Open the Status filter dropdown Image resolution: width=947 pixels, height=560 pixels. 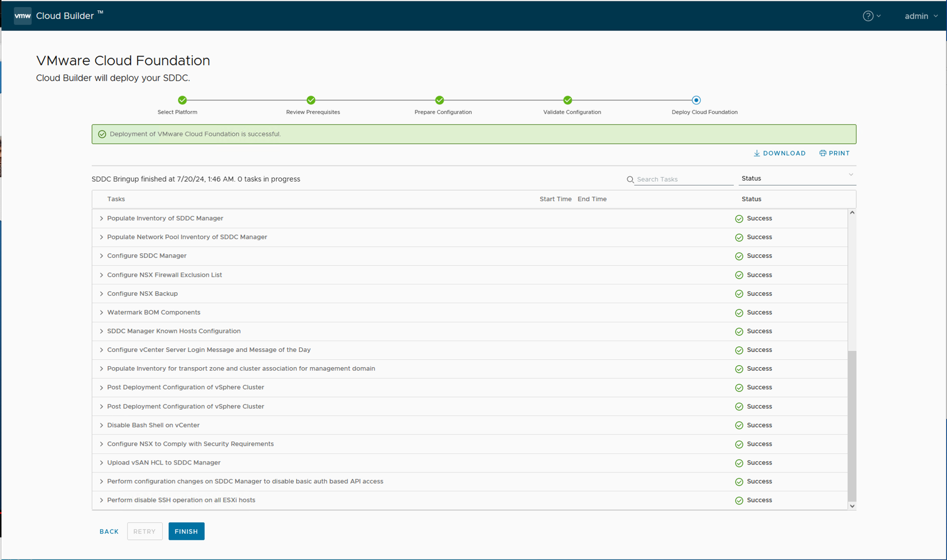[x=797, y=179]
